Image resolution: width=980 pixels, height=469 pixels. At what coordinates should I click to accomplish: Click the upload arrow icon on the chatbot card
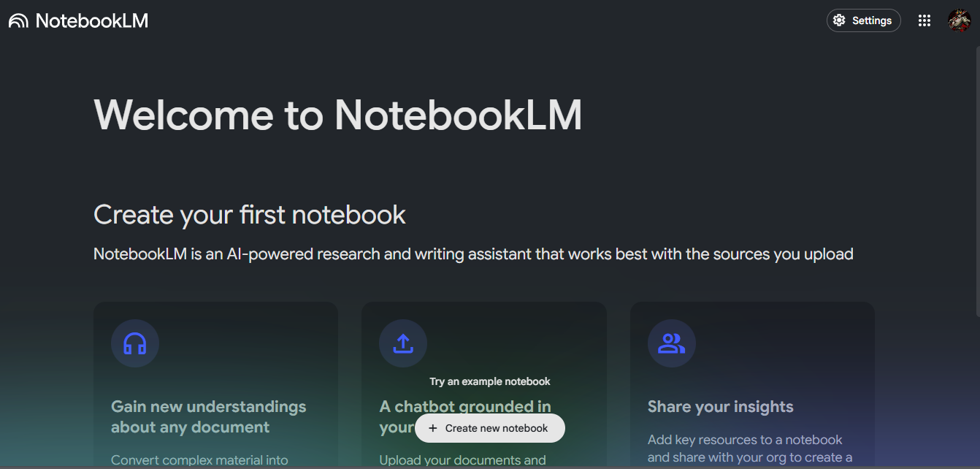pos(403,343)
